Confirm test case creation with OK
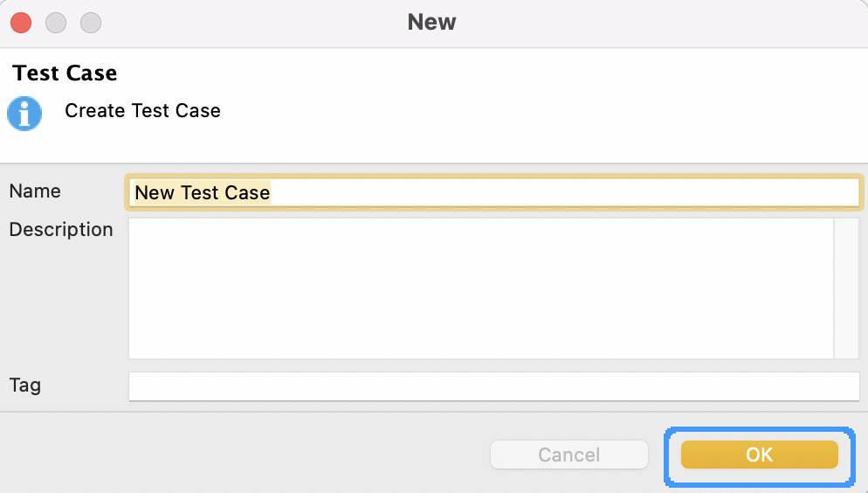 [759, 455]
